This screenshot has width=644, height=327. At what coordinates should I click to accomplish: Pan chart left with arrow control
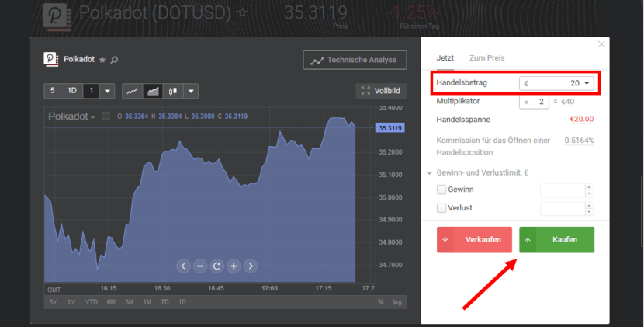[x=183, y=266]
